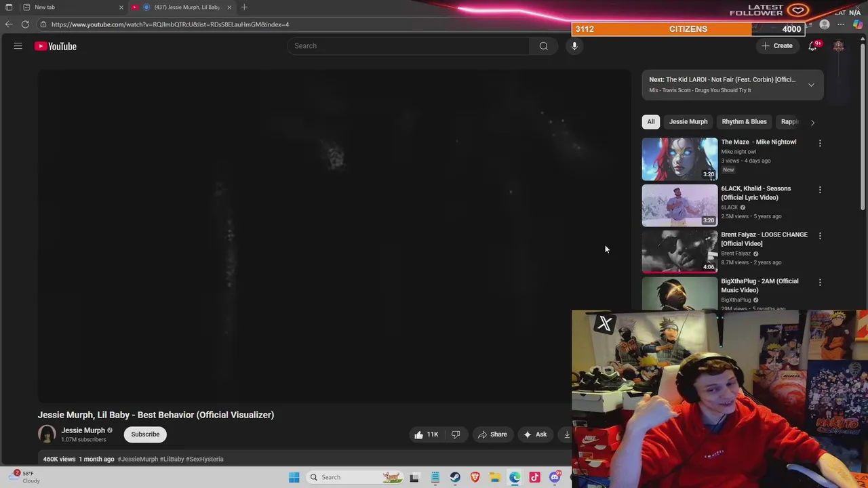Open the Windows Start menu

point(294,477)
